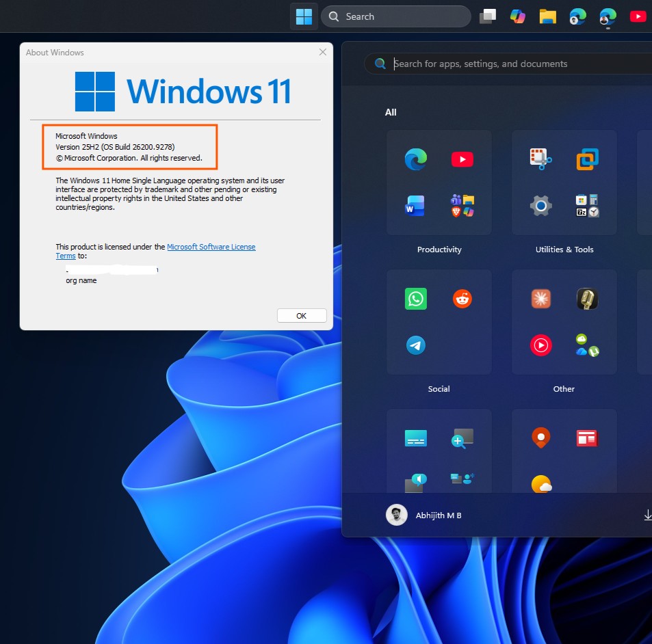Open Task View from the taskbar
Screen dimensions: 652x644
(488, 16)
